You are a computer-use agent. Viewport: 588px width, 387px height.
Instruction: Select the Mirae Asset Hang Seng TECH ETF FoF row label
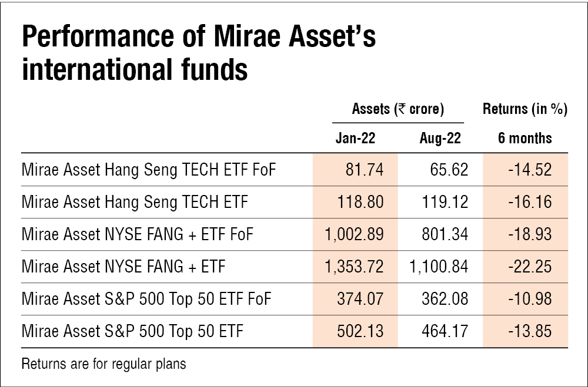[x=149, y=170]
